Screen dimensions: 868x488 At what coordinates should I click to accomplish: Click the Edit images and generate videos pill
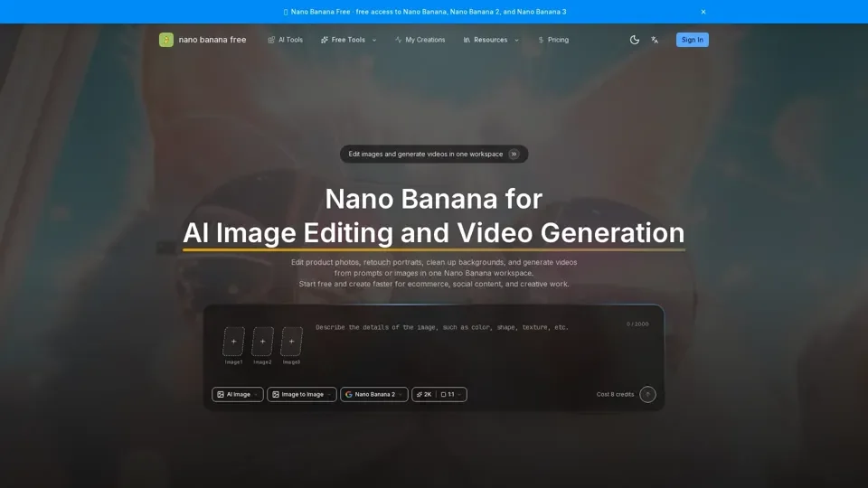[x=433, y=154]
